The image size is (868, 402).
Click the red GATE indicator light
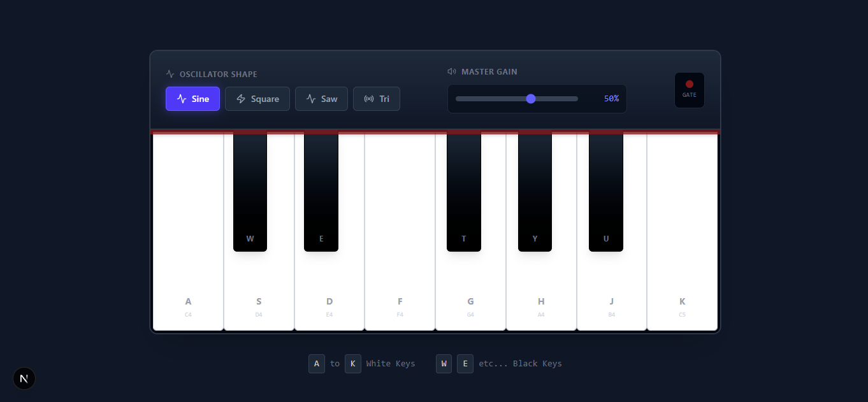[x=689, y=84]
